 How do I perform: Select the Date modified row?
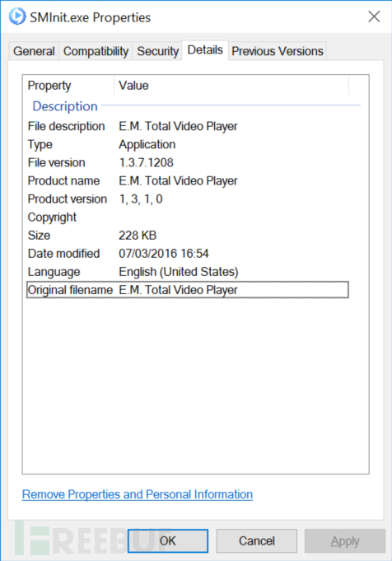[x=188, y=254]
